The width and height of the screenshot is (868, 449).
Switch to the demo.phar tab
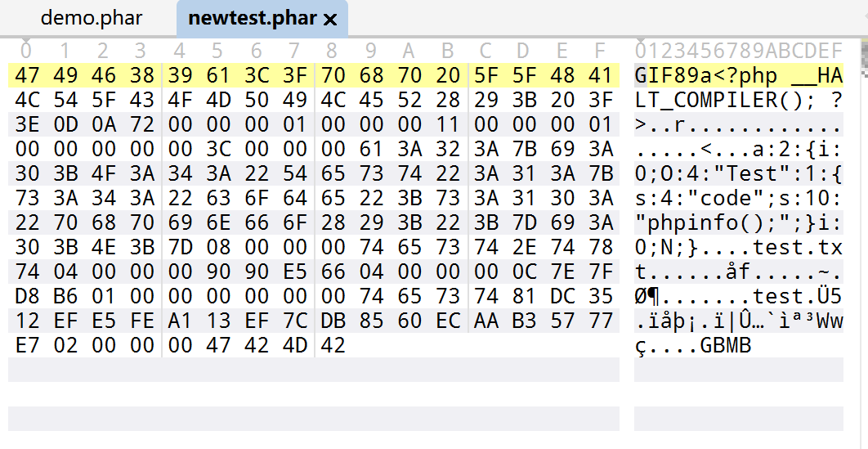[x=91, y=18]
